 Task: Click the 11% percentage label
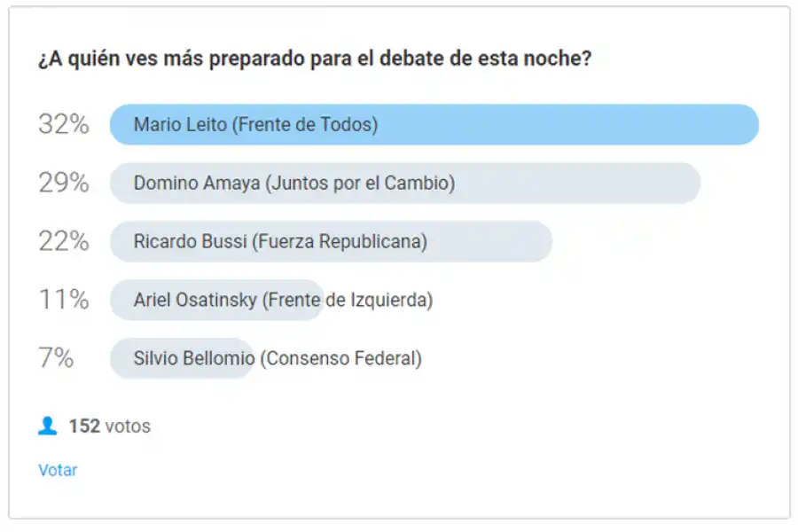[62, 300]
